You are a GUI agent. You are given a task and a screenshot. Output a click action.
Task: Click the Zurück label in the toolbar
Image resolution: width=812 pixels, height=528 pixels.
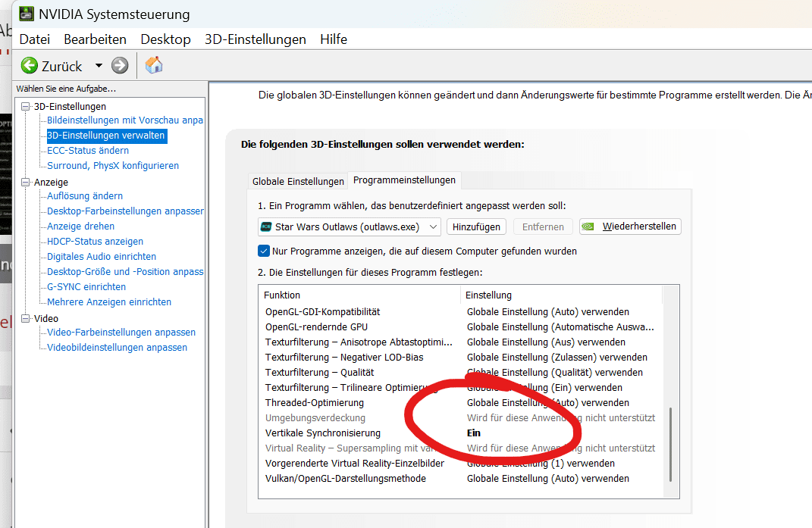click(x=61, y=66)
